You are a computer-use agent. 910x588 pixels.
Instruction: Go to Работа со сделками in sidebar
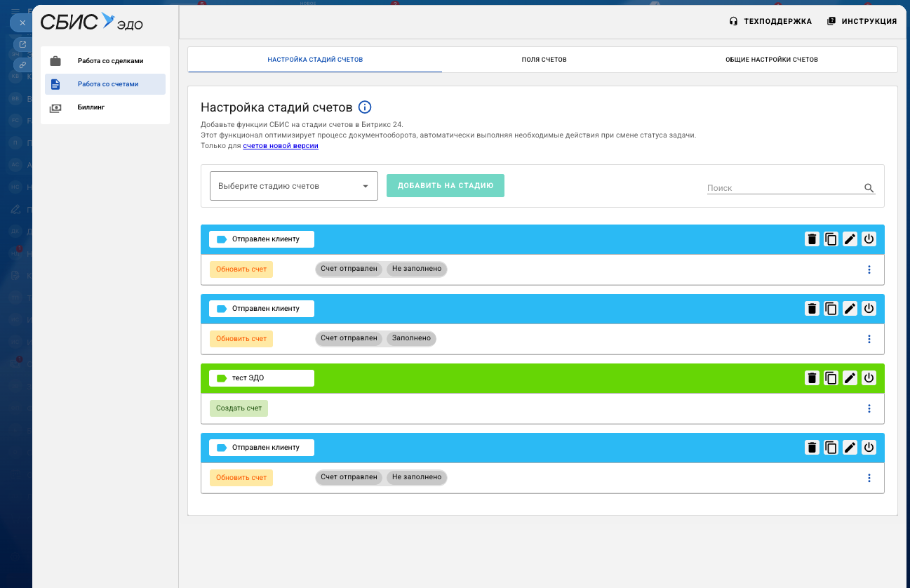click(105, 61)
